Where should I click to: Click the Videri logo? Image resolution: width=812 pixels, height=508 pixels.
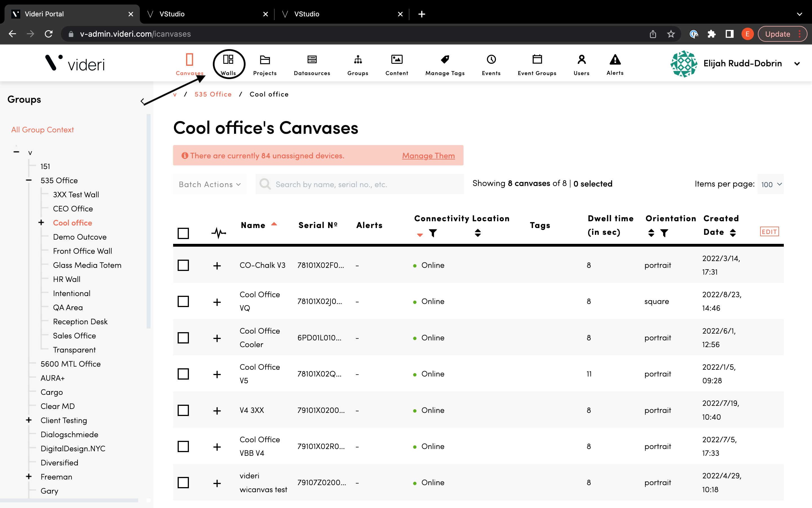pos(75,63)
